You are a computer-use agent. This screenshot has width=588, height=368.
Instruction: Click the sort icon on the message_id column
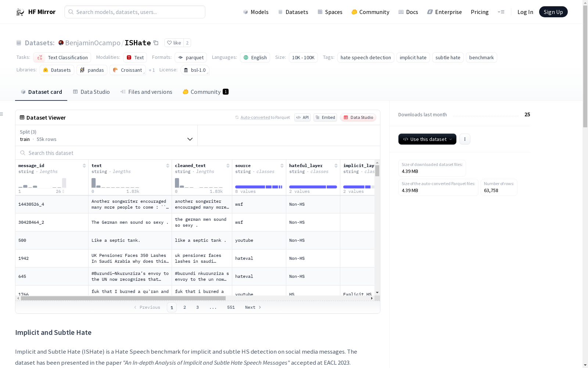84,166
